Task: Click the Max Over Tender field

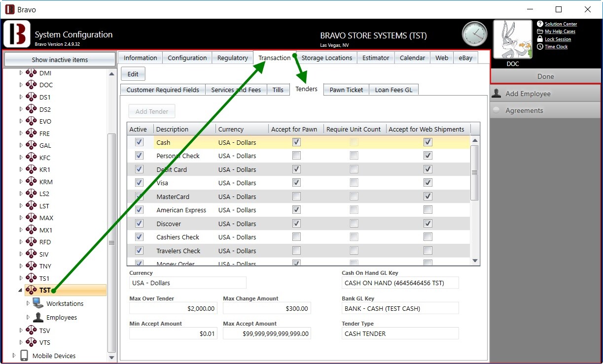Action: [x=173, y=308]
